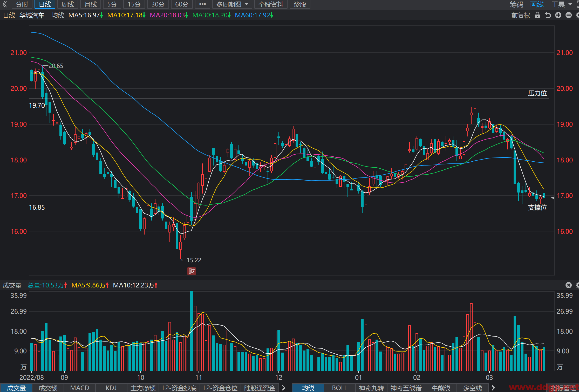Close the 成交量 volume panel

click(x=569, y=285)
